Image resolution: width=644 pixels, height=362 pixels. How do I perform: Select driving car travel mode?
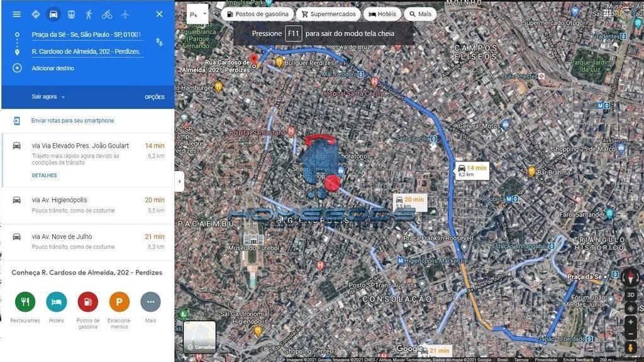pos(53,14)
